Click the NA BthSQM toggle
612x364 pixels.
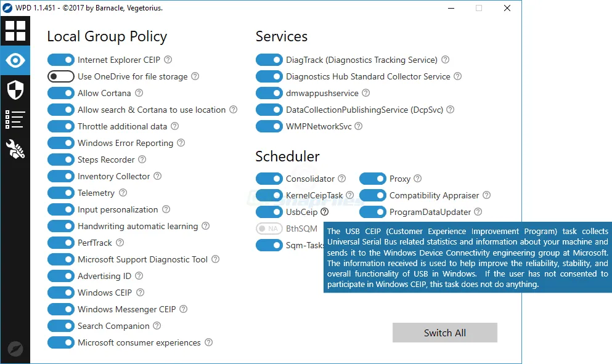tap(269, 229)
